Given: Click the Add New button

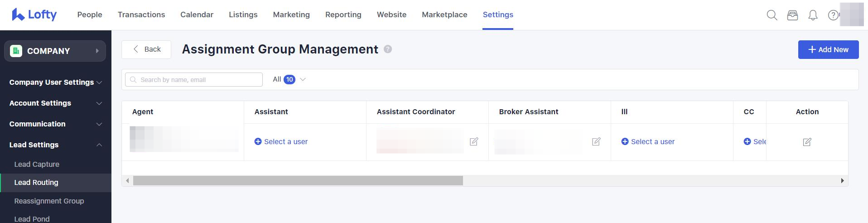Looking at the screenshot, I should 828,49.
